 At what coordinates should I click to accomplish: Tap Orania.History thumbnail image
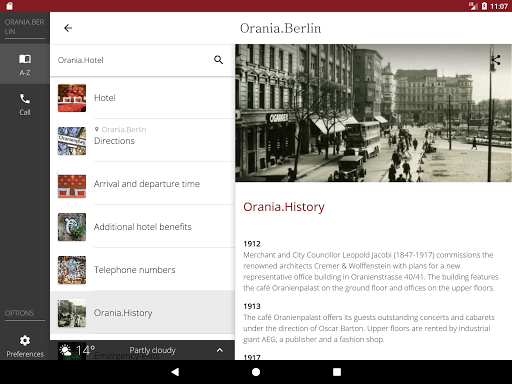click(72, 313)
